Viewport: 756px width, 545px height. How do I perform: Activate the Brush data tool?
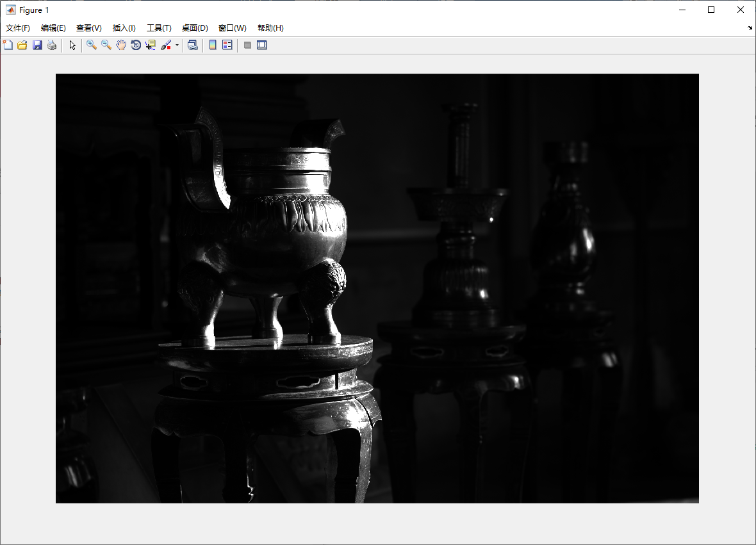click(x=166, y=45)
